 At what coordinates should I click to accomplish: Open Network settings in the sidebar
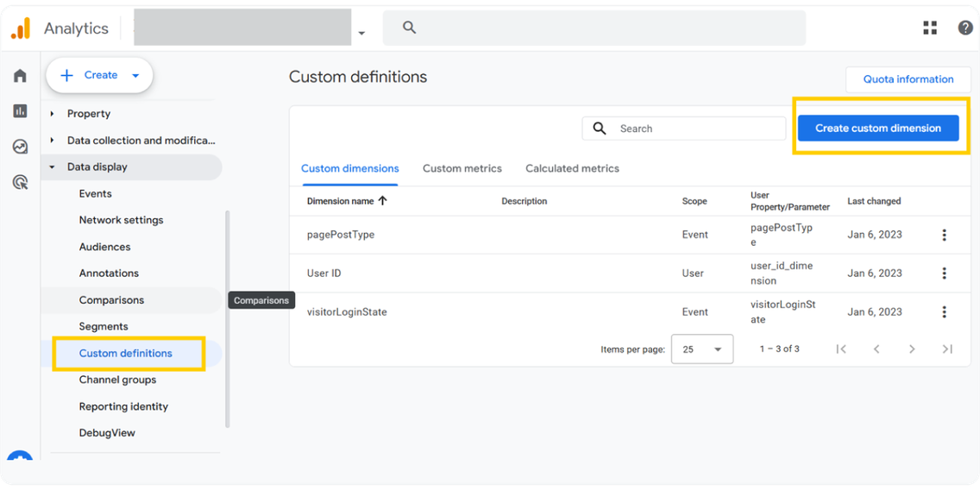[122, 220]
